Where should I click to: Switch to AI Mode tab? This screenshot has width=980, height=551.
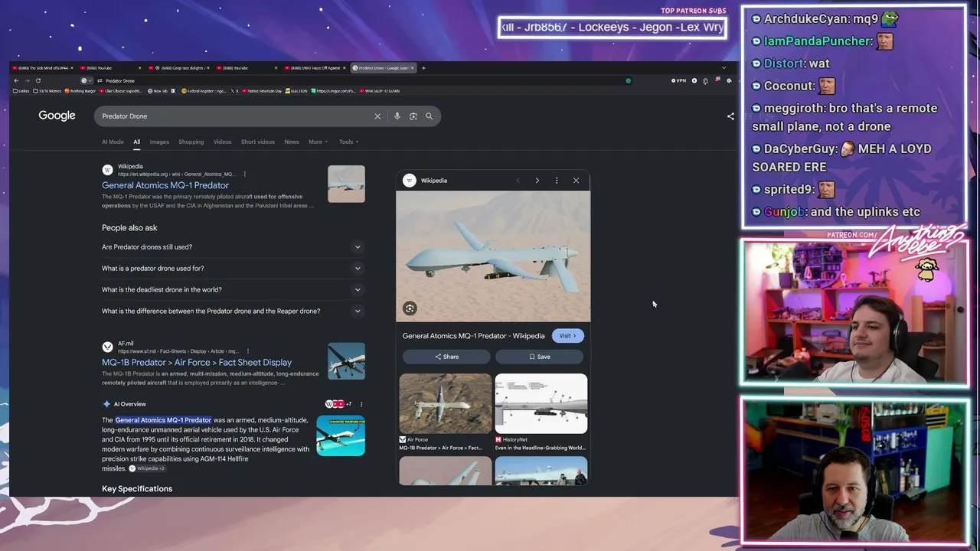[113, 142]
